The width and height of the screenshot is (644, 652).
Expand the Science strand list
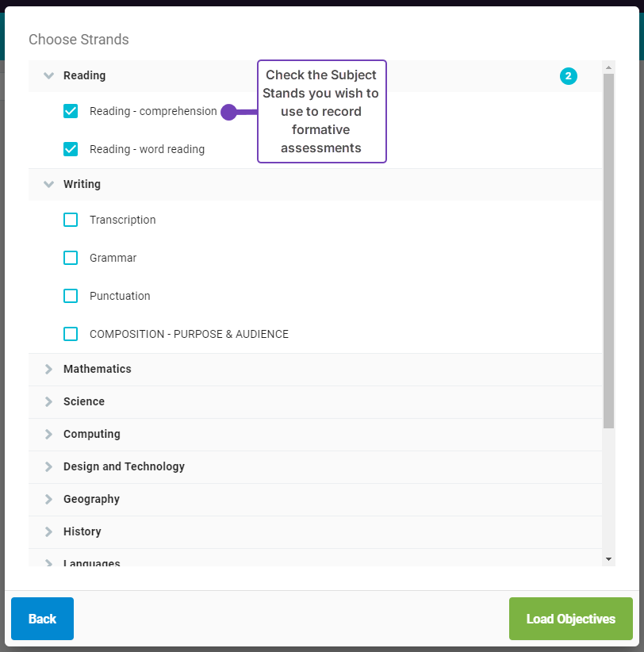click(x=48, y=401)
